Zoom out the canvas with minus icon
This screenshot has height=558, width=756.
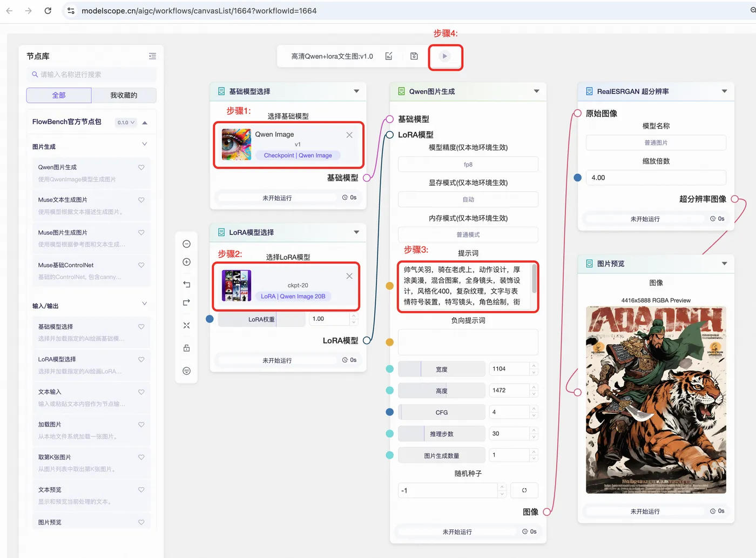[x=187, y=244]
